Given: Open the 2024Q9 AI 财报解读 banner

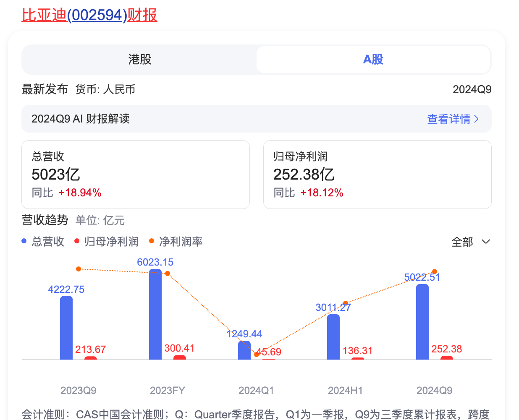Looking at the screenshot, I should [x=257, y=119].
